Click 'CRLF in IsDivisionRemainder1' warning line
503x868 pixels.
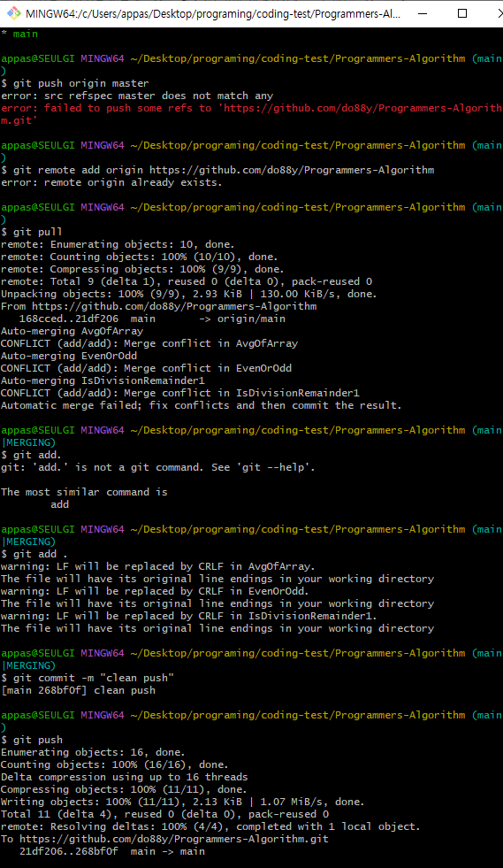coord(188,616)
